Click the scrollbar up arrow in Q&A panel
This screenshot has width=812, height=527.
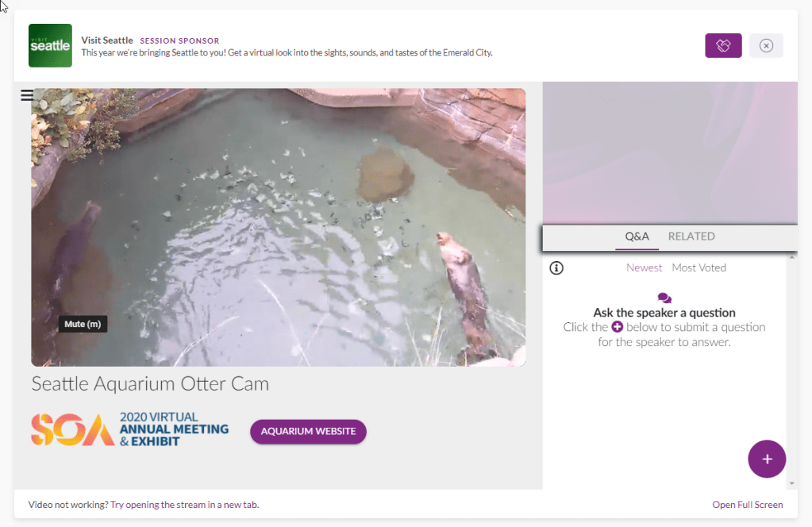coord(791,257)
